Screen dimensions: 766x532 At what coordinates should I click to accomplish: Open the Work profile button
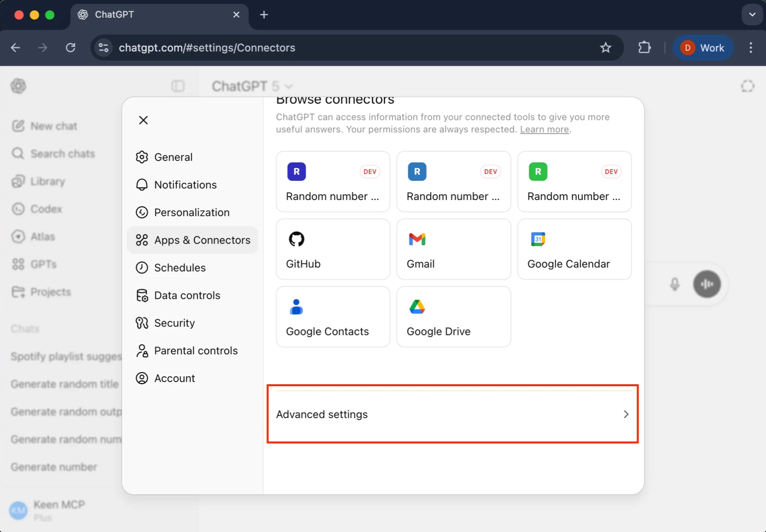pyautogui.click(x=703, y=48)
